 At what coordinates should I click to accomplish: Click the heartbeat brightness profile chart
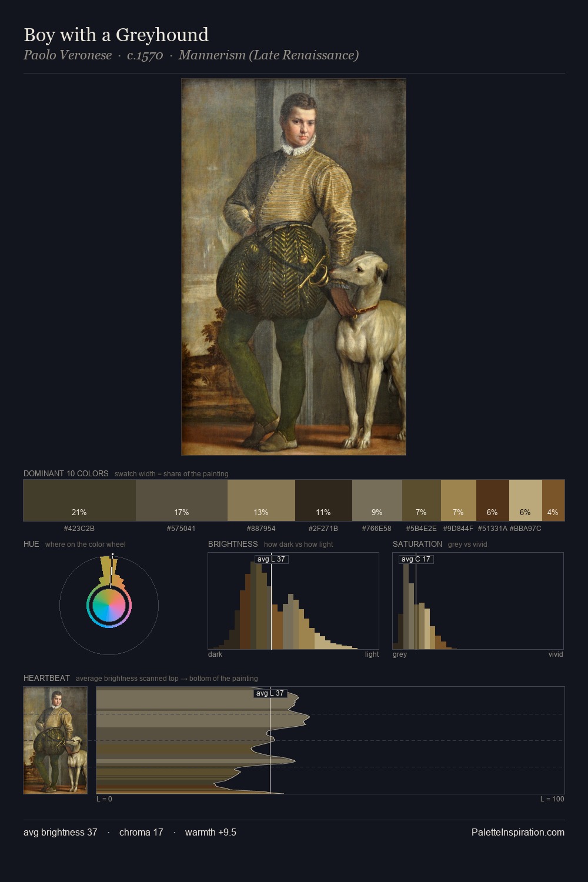click(x=330, y=740)
